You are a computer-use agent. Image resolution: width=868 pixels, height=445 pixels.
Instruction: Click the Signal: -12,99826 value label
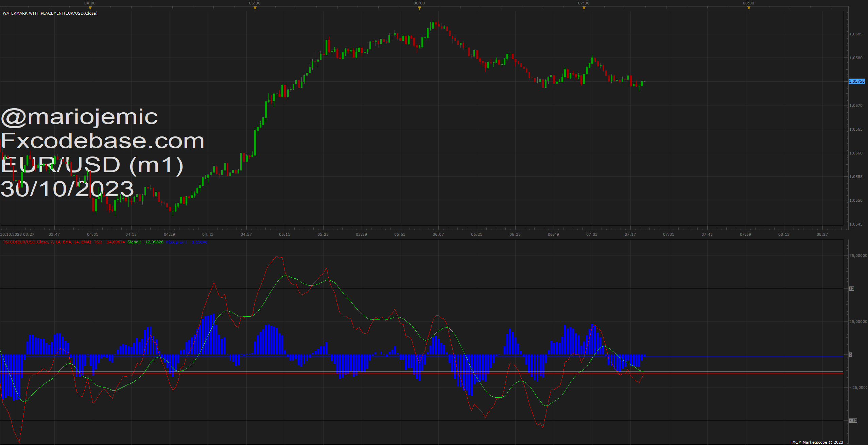click(x=145, y=242)
